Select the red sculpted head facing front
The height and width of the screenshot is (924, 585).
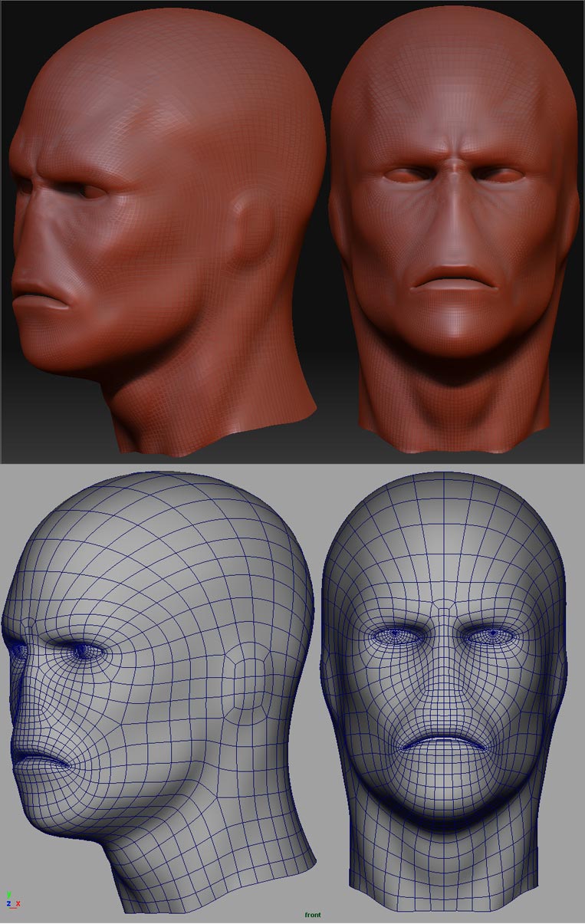tap(452, 229)
